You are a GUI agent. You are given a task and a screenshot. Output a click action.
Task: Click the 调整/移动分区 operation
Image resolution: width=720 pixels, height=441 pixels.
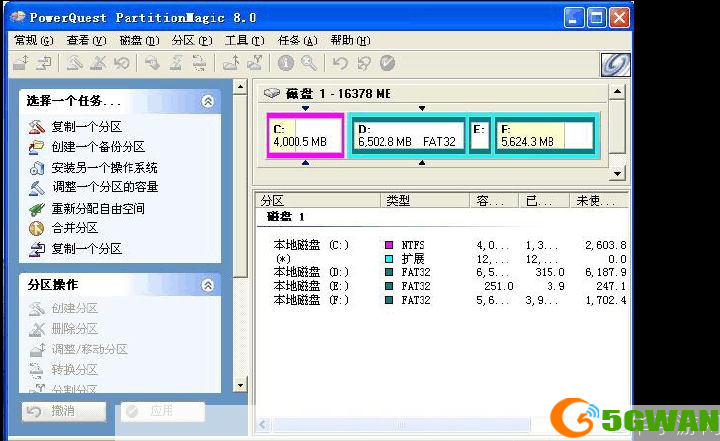(x=90, y=350)
